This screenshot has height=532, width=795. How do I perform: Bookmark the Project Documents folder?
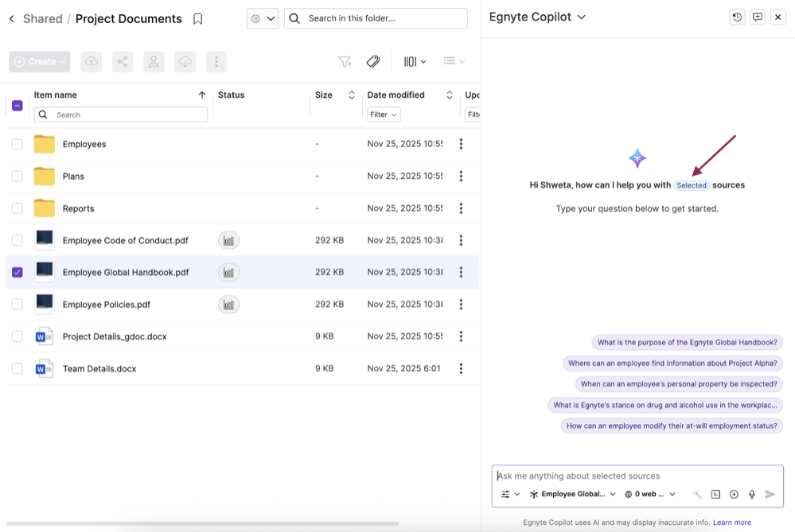tap(198, 19)
